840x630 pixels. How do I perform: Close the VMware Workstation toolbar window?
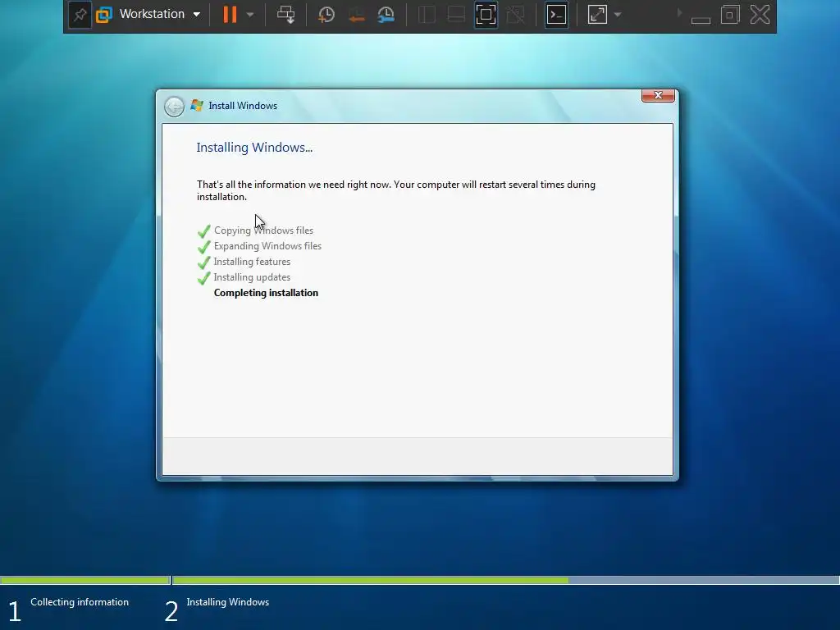(760, 15)
